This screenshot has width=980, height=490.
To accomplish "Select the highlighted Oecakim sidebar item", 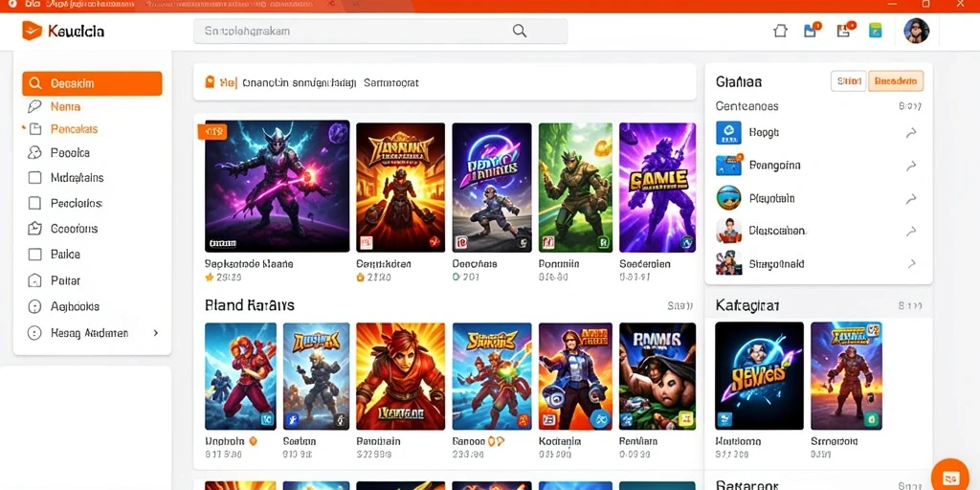I will [x=92, y=84].
